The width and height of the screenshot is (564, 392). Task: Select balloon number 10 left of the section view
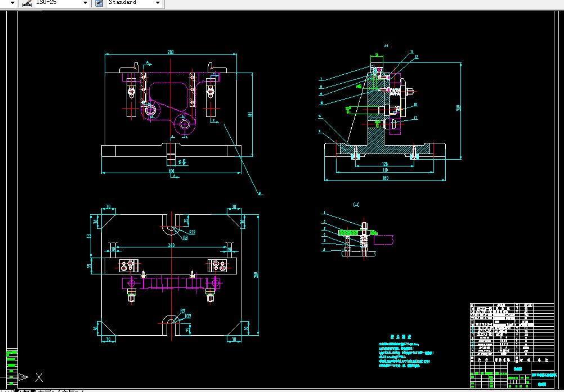(321, 103)
